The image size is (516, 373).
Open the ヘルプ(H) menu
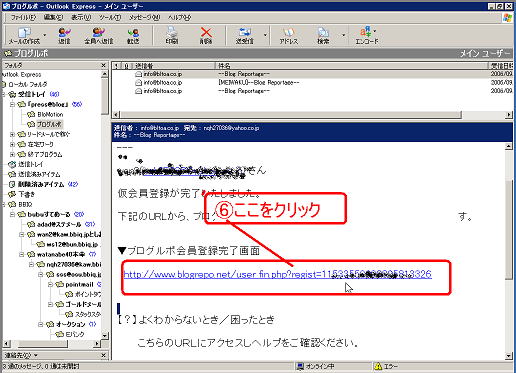pos(179,18)
